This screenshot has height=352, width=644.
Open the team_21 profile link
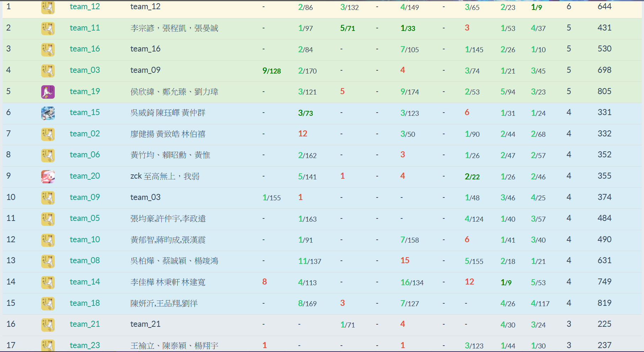pyautogui.click(x=85, y=324)
